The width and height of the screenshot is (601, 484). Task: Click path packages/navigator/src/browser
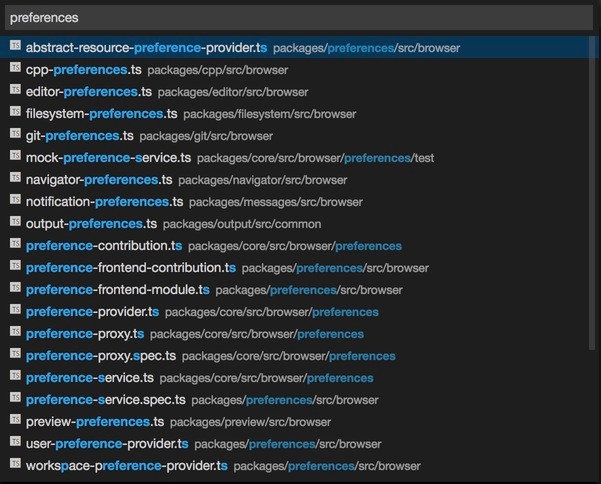tap(263, 180)
